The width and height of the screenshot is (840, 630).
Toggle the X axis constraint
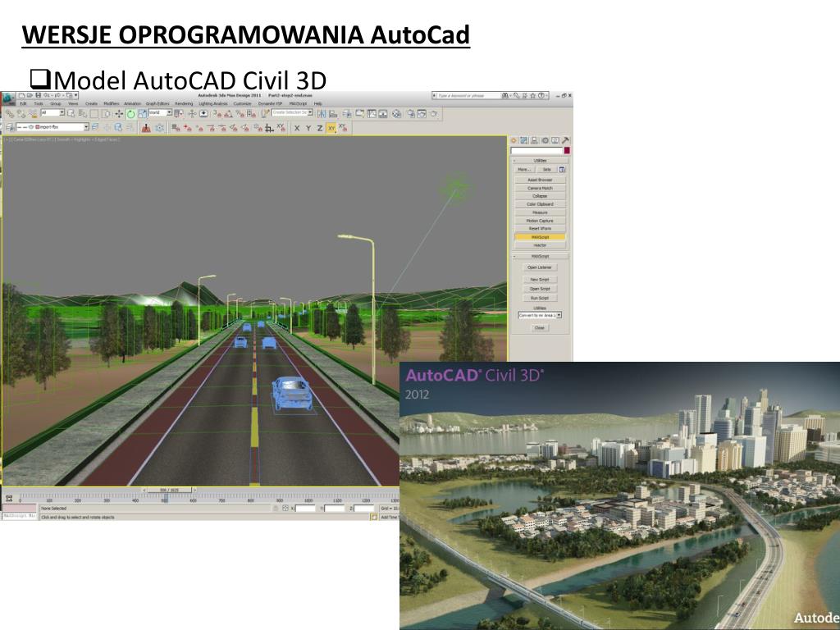tap(297, 128)
